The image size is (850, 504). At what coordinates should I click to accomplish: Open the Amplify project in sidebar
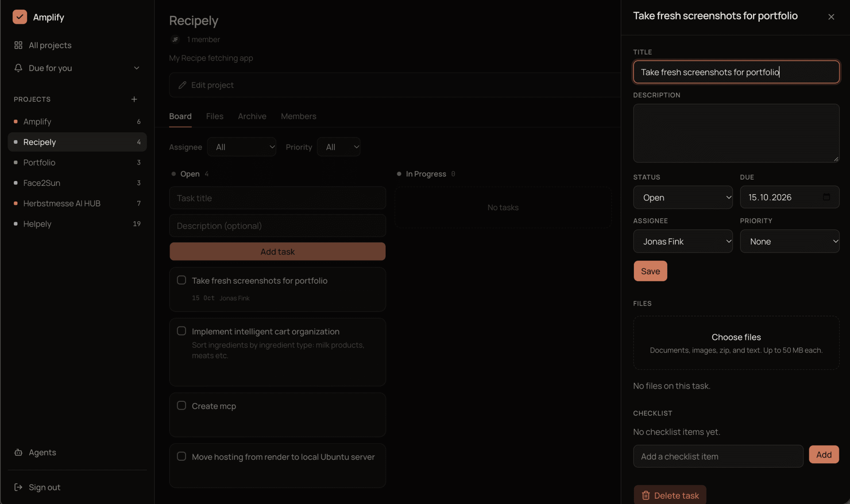(77, 121)
